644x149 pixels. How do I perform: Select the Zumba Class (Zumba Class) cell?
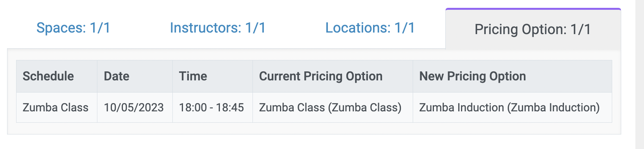point(333,107)
